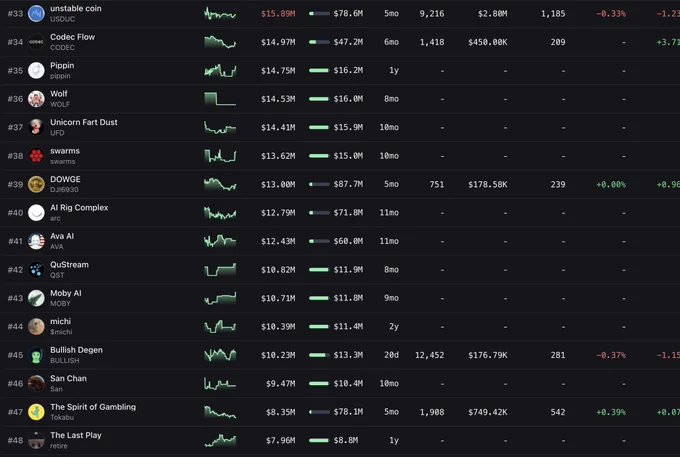This screenshot has height=457, width=680.
Task: Click the Moby AI token name
Action: 65,293
